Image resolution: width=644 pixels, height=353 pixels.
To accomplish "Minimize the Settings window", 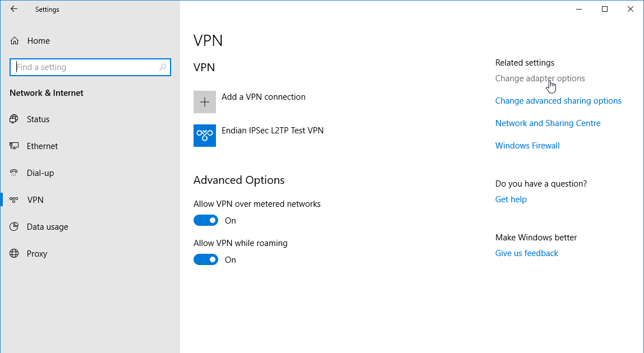I will click(x=579, y=9).
